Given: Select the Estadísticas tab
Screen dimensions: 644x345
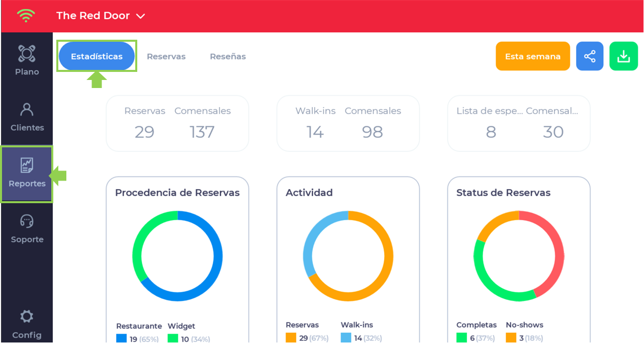Looking at the screenshot, I should pos(97,56).
